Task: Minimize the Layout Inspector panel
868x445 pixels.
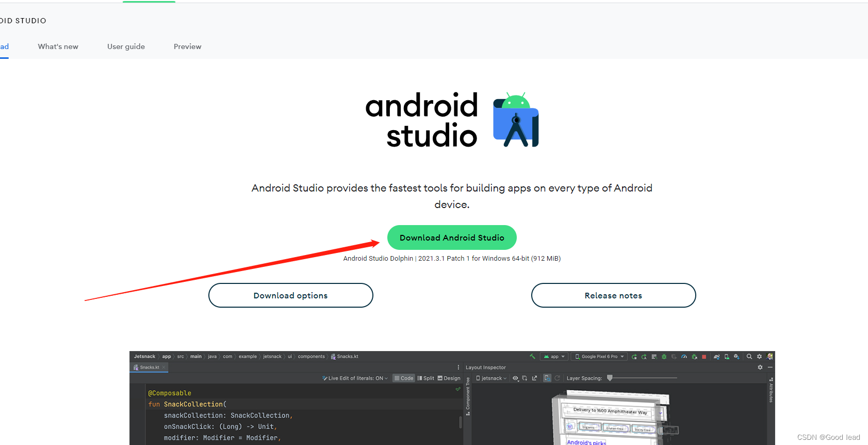Action: (x=770, y=367)
